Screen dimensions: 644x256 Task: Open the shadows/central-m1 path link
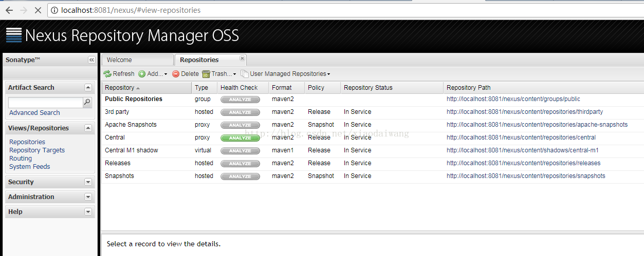[523, 150]
